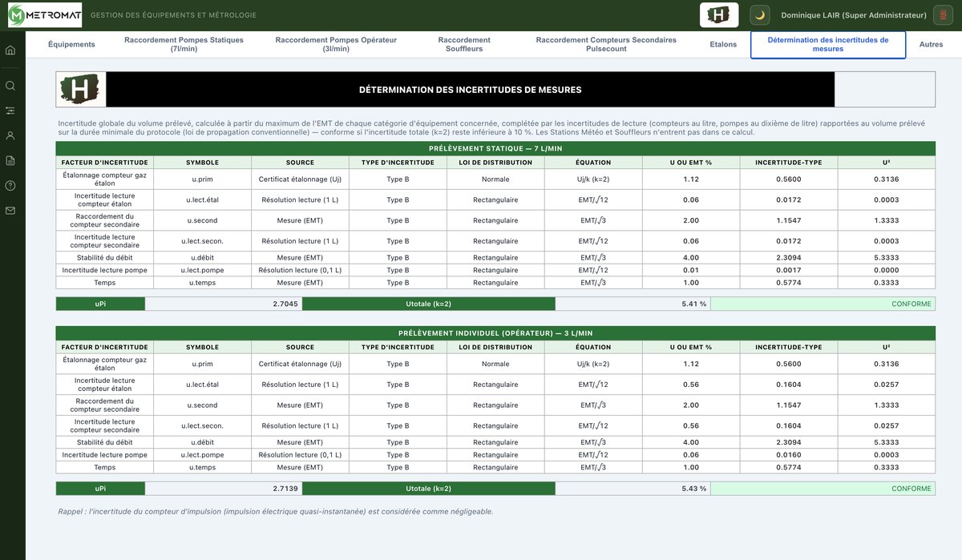Click the red logout icon button
Screen dimensions: 962x560
coord(943,14)
